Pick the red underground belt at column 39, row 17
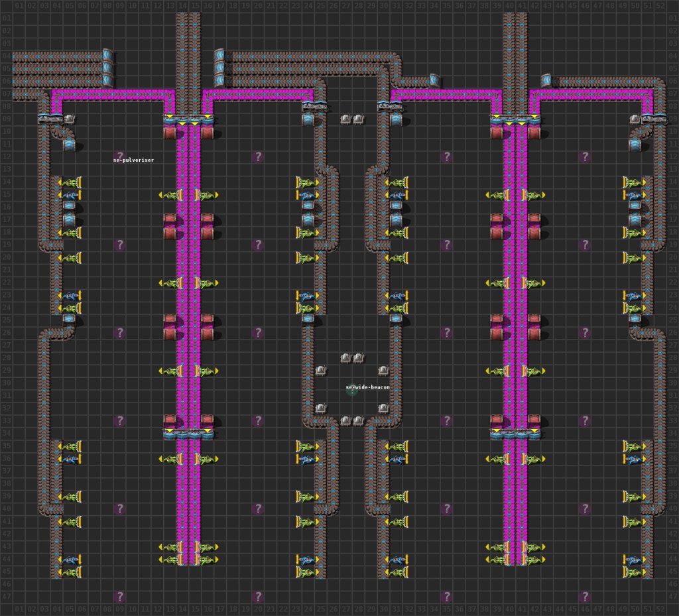Viewport: 679px width, 616px height. coord(497,219)
